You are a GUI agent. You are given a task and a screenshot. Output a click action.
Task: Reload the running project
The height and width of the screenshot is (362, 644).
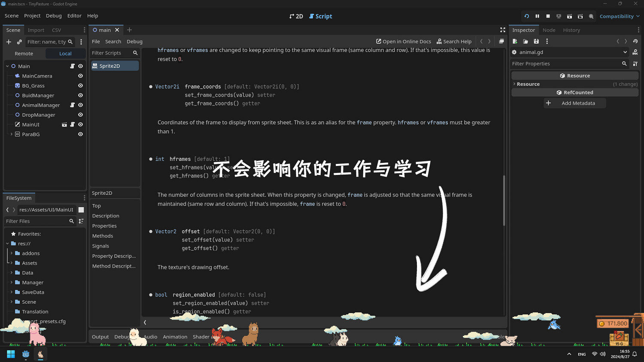click(527, 16)
